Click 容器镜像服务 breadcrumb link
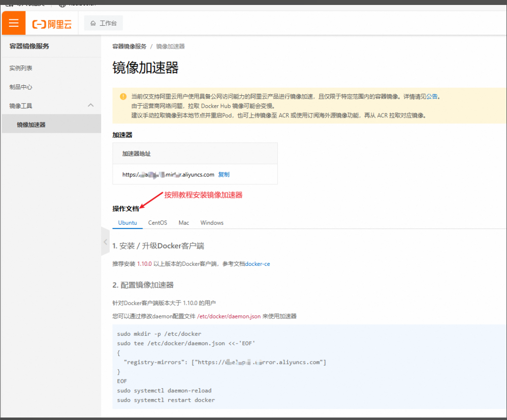 129,47
